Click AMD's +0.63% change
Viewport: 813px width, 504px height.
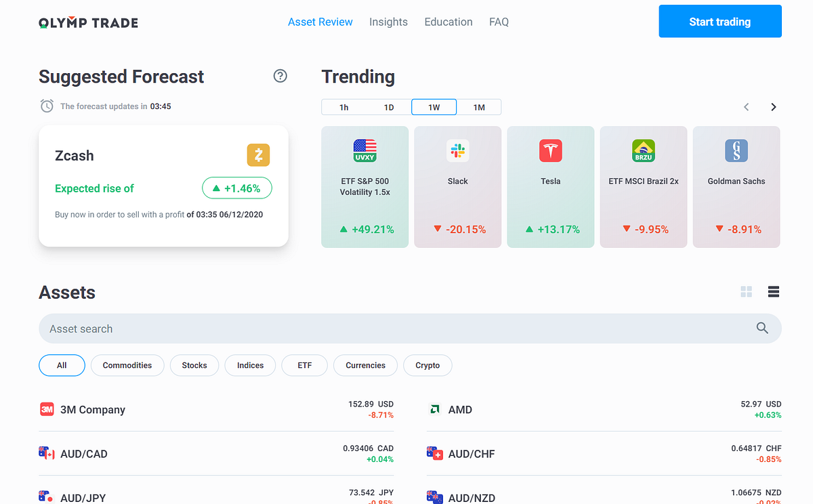pyautogui.click(x=768, y=415)
